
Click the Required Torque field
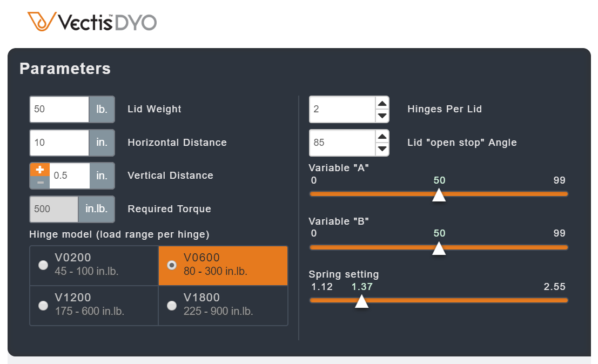point(54,210)
